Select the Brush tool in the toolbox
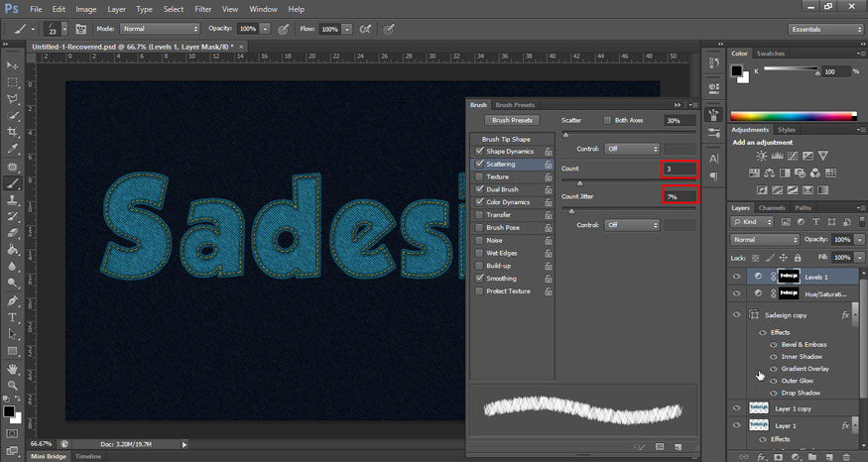This screenshot has width=868, height=462. [x=12, y=182]
